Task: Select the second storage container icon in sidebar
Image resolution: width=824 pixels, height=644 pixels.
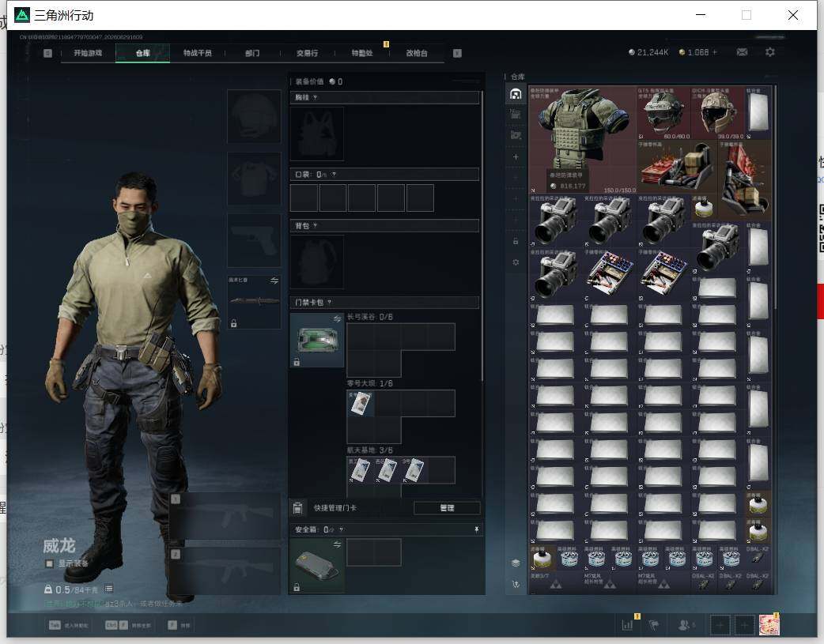Action: click(x=516, y=115)
